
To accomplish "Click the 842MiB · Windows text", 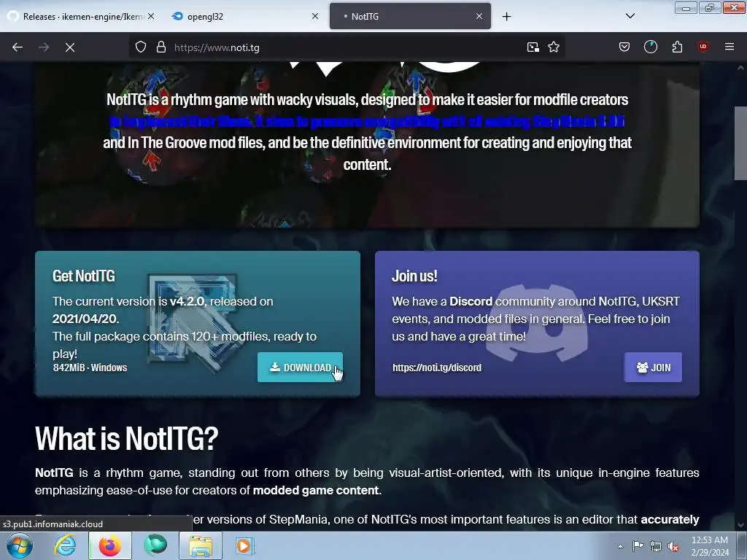I will [x=90, y=367].
